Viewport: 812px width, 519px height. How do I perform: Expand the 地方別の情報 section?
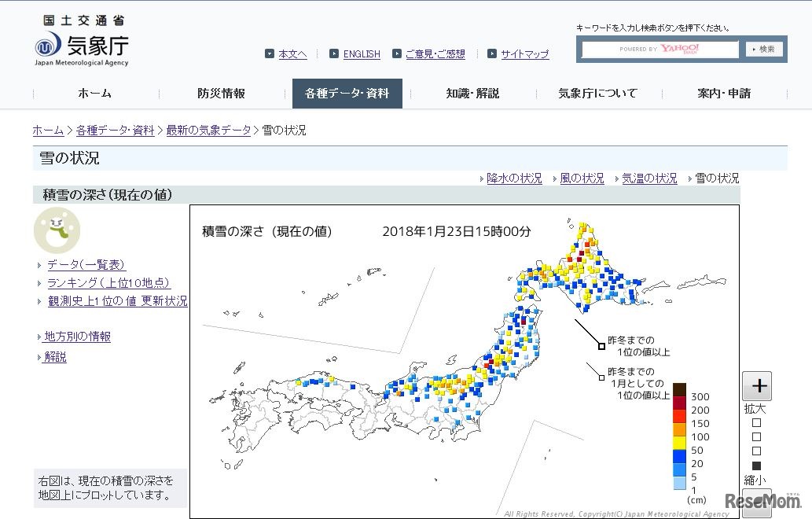[75, 337]
